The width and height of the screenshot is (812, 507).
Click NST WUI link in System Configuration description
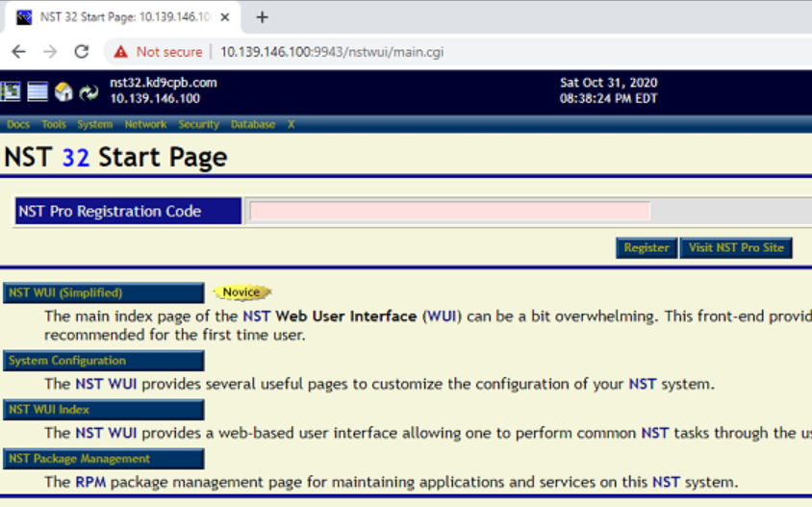(x=106, y=384)
